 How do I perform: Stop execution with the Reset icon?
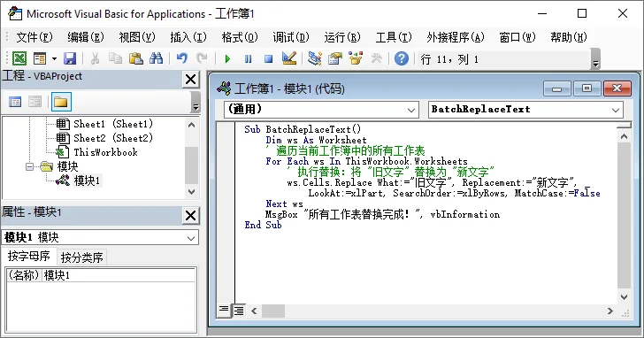click(269, 58)
